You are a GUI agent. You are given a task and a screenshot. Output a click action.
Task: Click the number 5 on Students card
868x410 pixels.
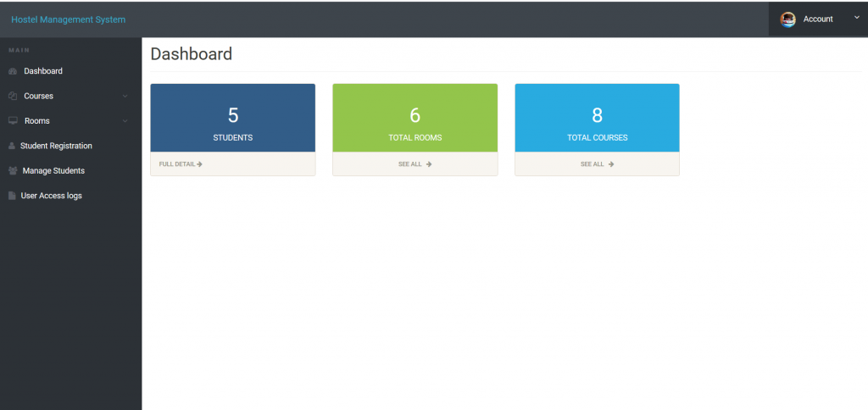coord(233,115)
